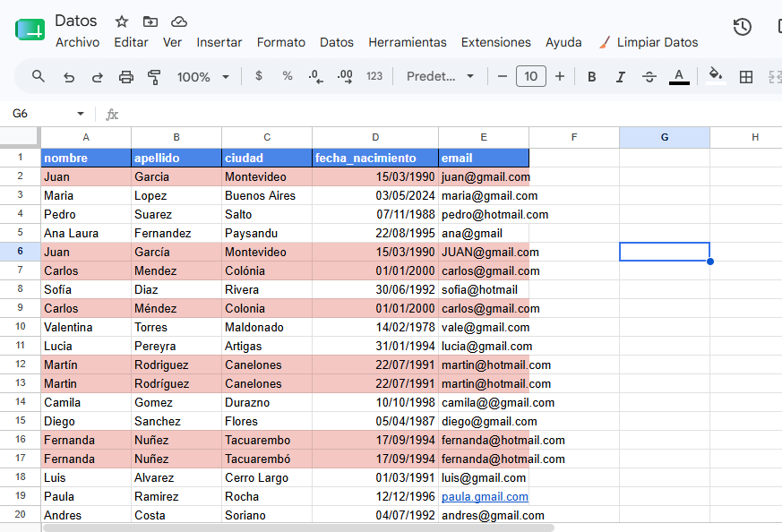Increase decimal places
Screen dimensions: 782x532
point(345,76)
